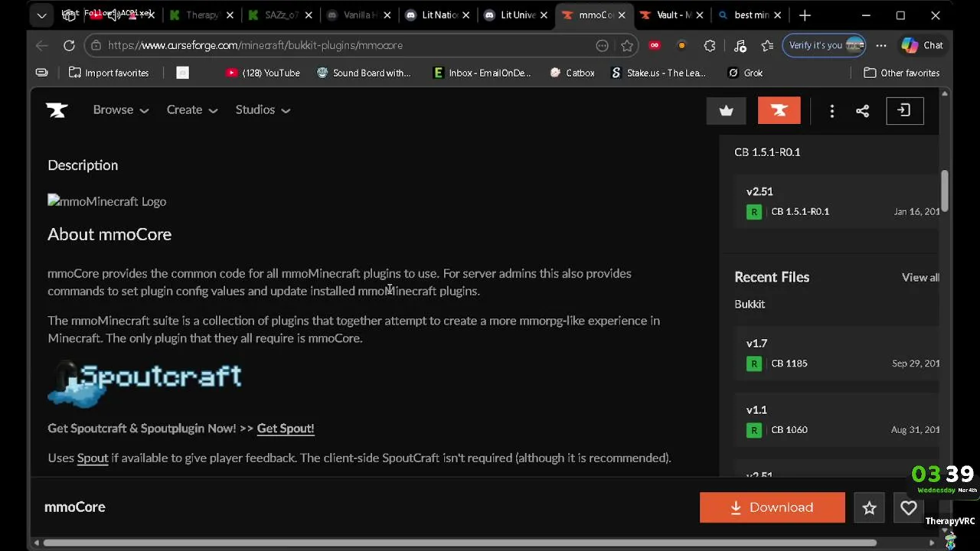
Task: Click the green R release badge for CB 1060
Action: click(754, 430)
